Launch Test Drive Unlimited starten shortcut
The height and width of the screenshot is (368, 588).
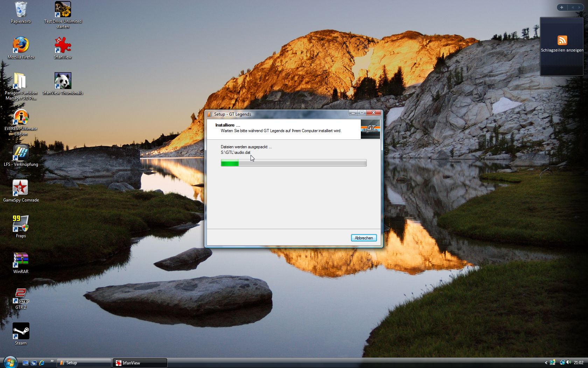(63, 15)
